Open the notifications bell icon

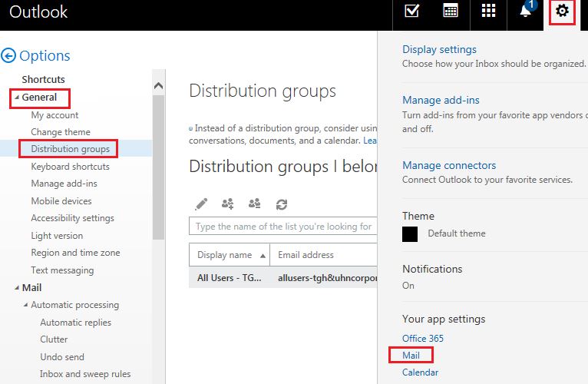pyautogui.click(x=526, y=12)
